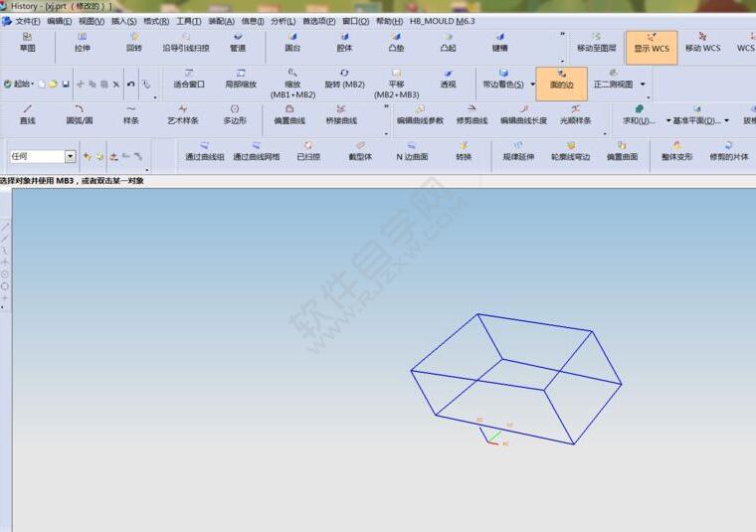Click 光顺样条 (Smooth Spline) tool
Image resolution: width=756 pixels, height=532 pixels.
(x=575, y=115)
